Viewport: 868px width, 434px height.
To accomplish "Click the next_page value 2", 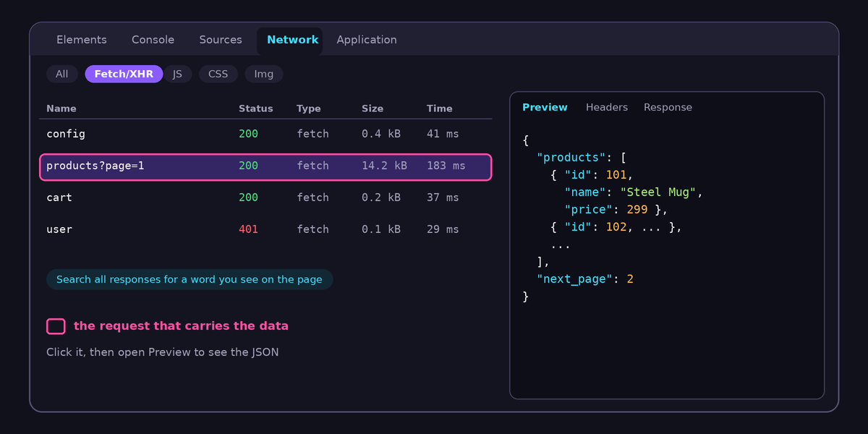I will 630,279.
